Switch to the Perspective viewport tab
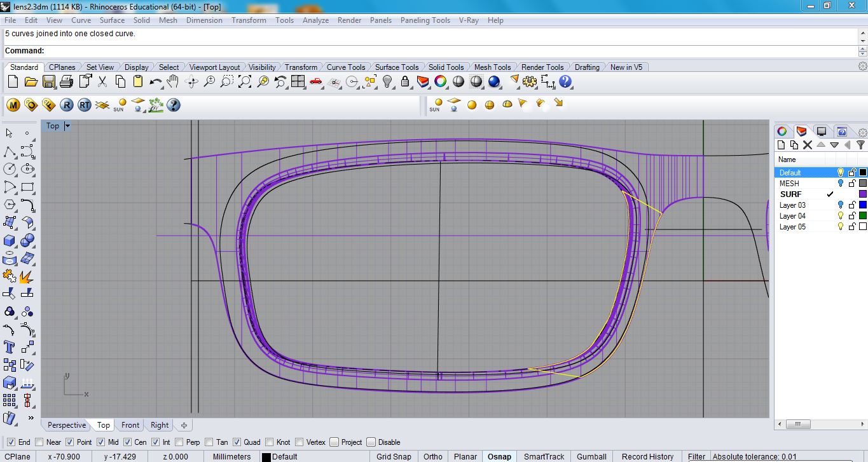The width and height of the screenshot is (868, 462). [66, 425]
